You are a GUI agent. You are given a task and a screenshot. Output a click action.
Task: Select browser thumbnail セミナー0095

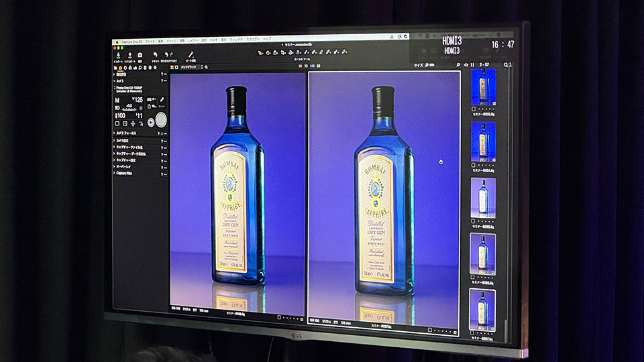point(483,198)
